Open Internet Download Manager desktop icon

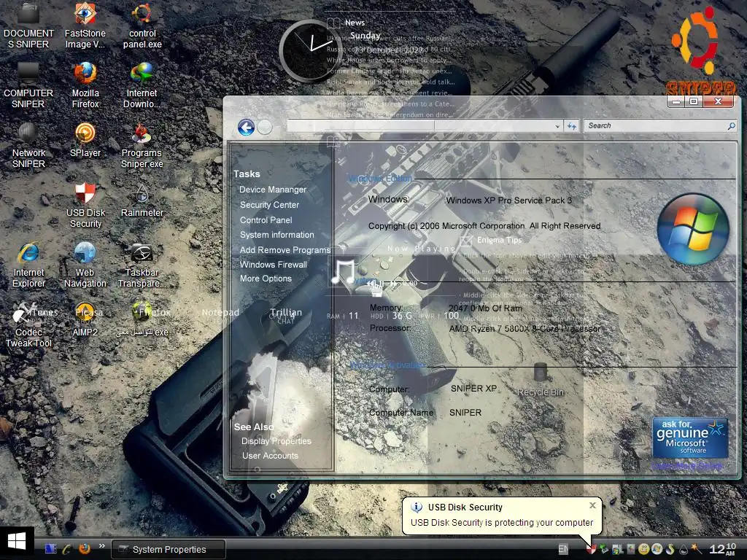coord(142,86)
